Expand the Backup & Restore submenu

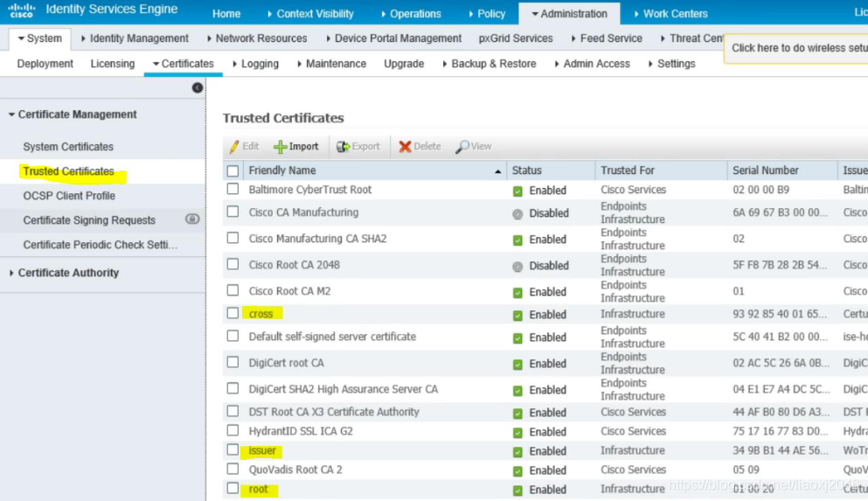(x=490, y=64)
